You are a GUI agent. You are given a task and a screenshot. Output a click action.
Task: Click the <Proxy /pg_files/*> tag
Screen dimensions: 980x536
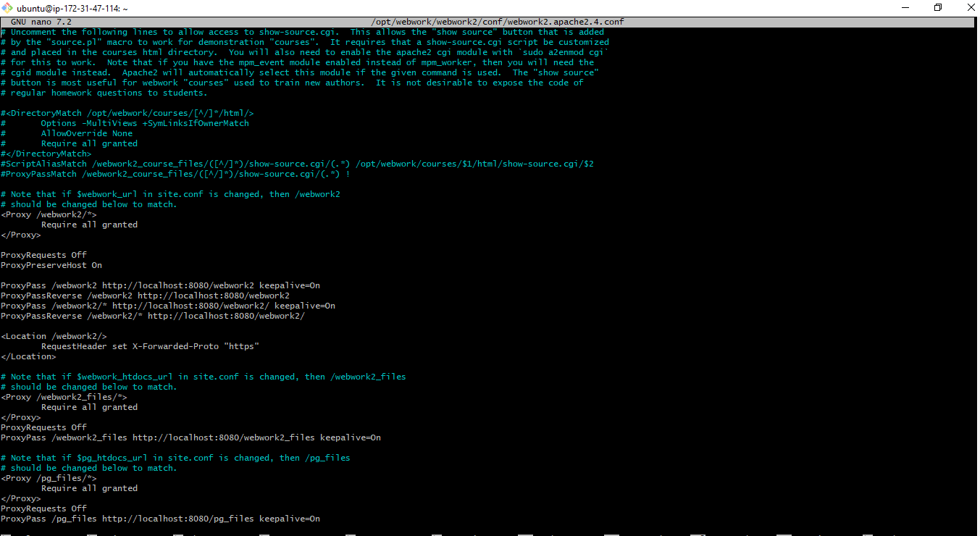(49, 478)
